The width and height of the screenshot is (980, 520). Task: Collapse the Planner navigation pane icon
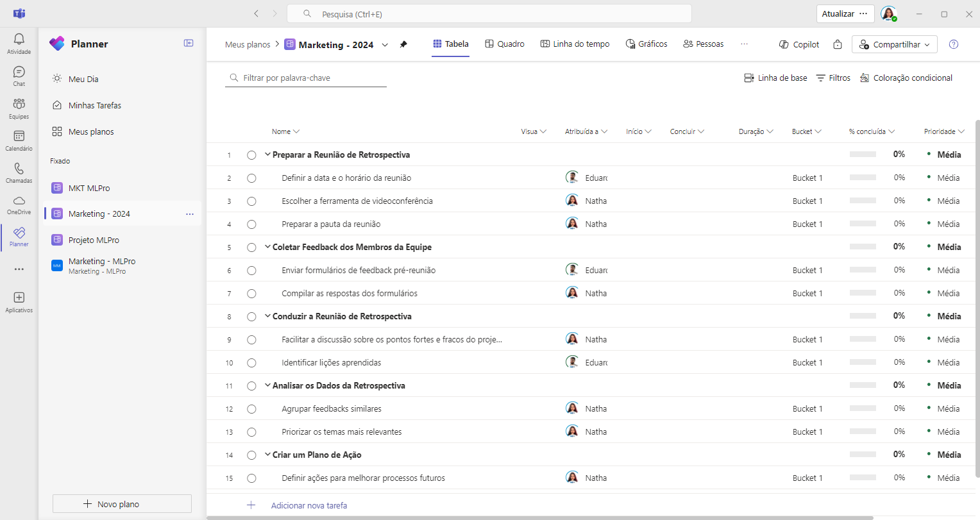pos(189,43)
